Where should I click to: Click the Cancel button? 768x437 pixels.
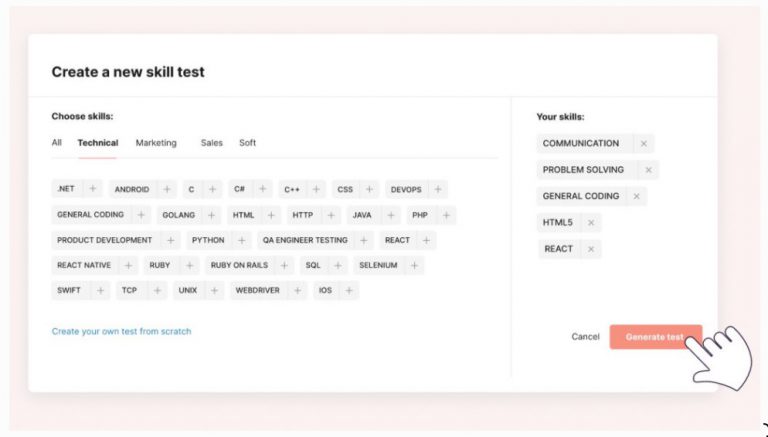(x=585, y=337)
